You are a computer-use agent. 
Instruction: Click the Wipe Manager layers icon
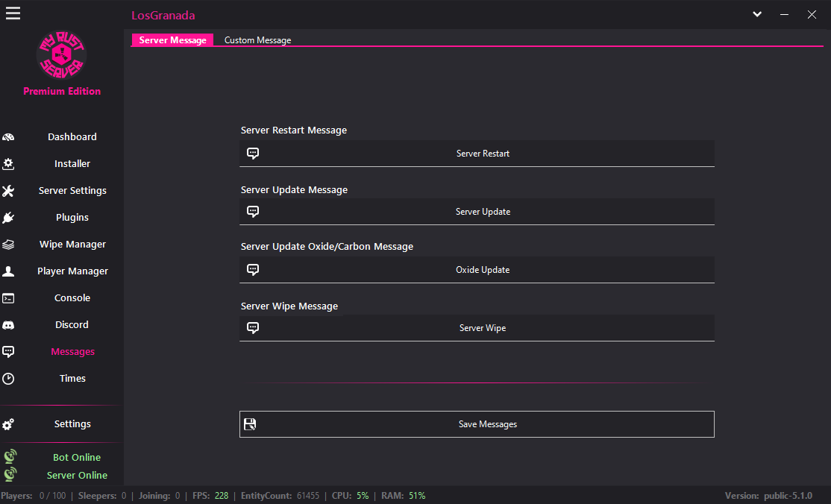click(8, 245)
